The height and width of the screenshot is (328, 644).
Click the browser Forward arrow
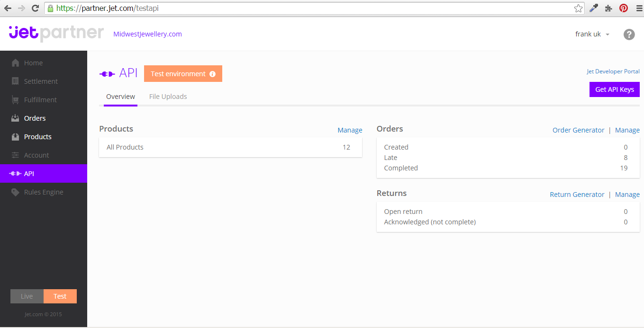pos(21,8)
